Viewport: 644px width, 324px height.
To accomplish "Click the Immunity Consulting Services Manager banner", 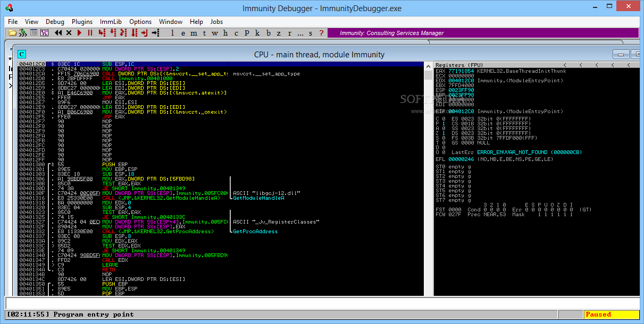I will 482,33.
